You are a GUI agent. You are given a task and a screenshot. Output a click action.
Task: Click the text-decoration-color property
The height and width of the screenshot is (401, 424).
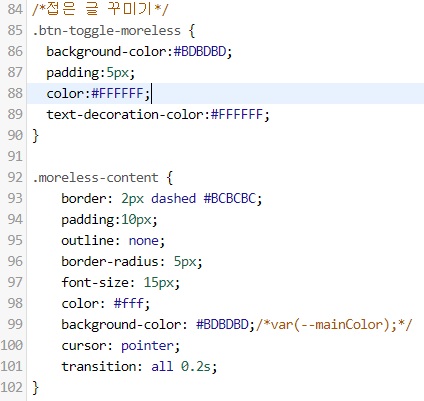point(125,115)
